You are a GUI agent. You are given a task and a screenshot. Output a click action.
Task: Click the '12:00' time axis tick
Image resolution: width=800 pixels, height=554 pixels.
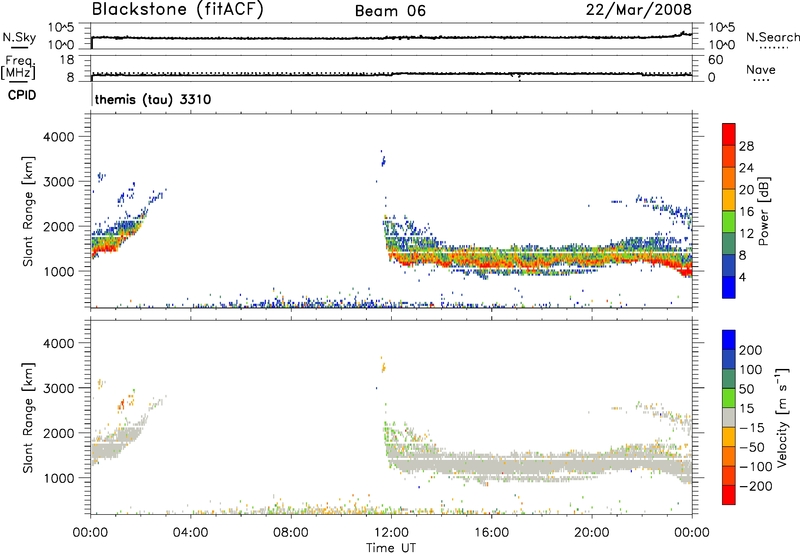pyautogui.click(x=391, y=533)
